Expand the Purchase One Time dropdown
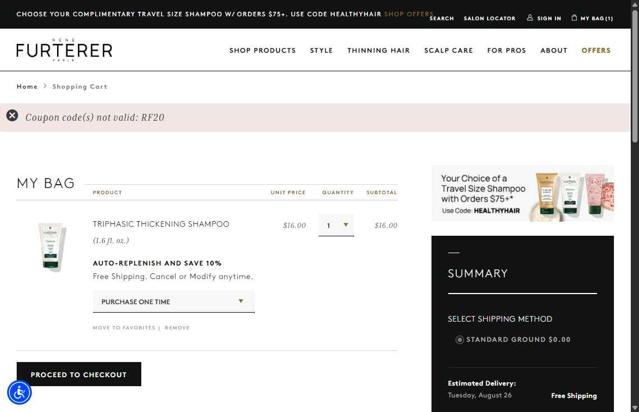The width and height of the screenshot is (639, 412). pos(174,302)
